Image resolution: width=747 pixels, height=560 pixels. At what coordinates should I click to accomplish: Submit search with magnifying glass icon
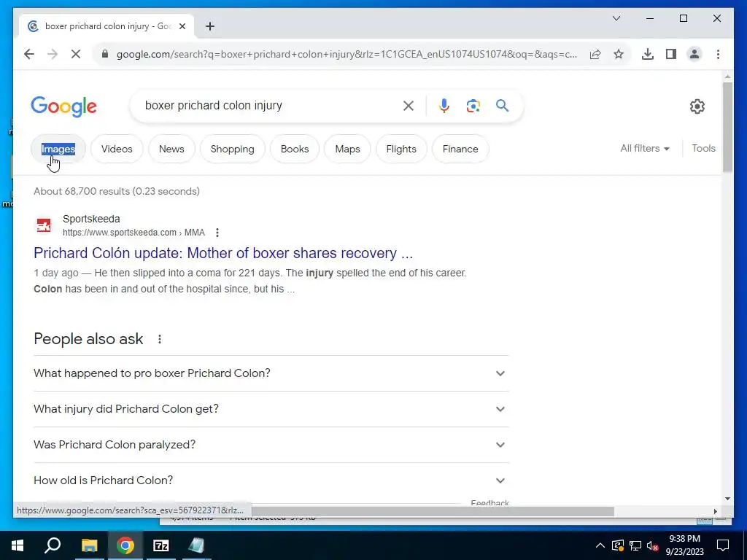coord(502,106)
